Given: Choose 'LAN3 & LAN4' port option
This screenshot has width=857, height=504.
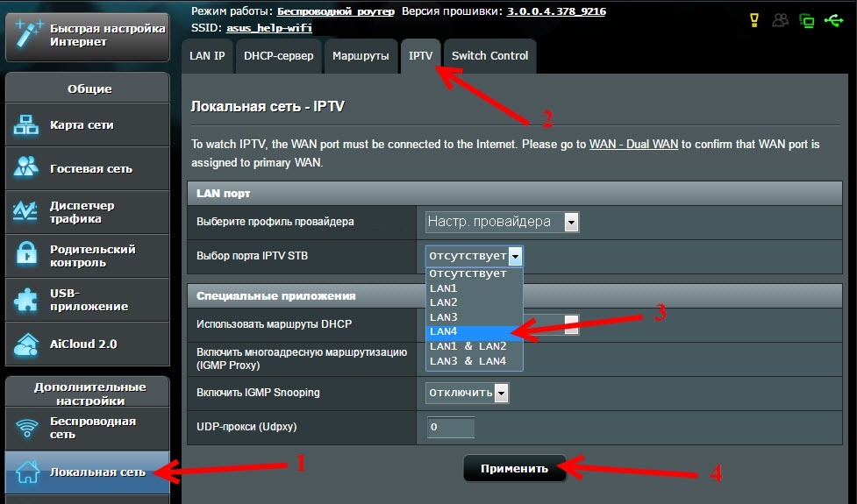Looking at the screenshot, I should [474, 361].
